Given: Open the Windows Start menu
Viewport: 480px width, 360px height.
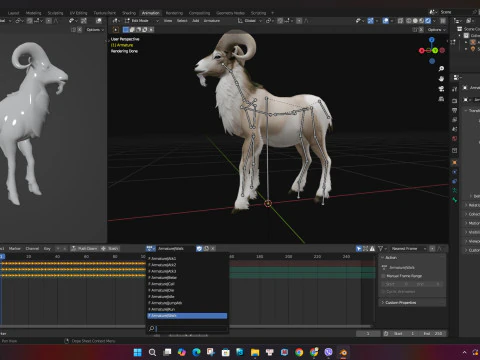Looking at the screenshot, I should coord(137,352).
